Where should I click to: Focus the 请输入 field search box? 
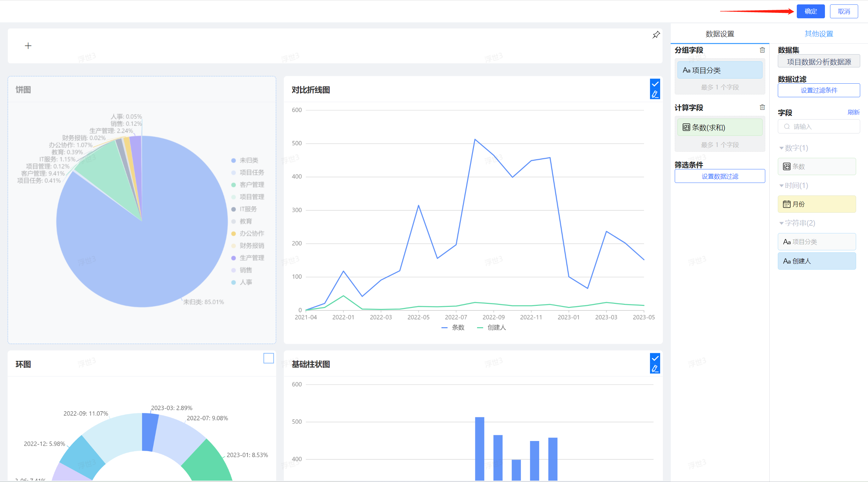click(x=819, y=126)
